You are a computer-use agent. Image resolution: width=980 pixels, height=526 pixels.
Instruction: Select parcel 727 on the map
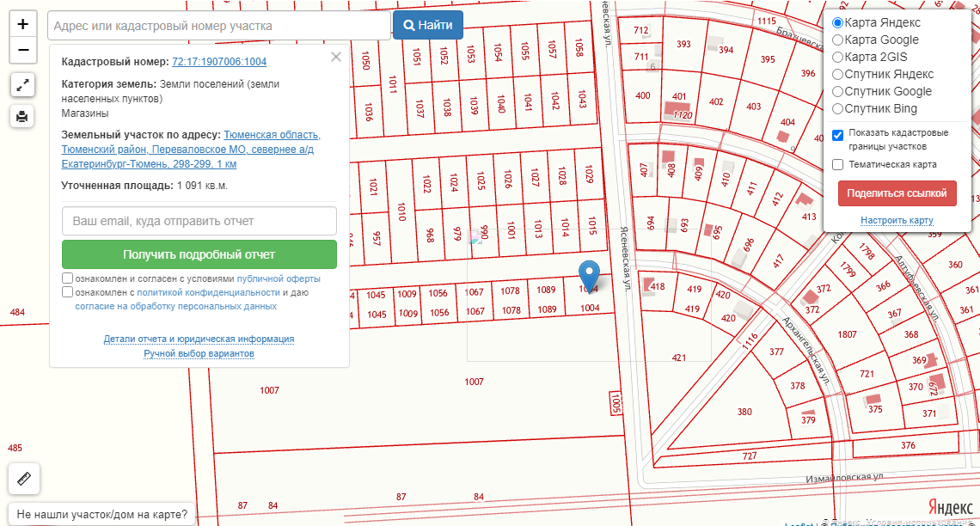click(x=750, y=456)
